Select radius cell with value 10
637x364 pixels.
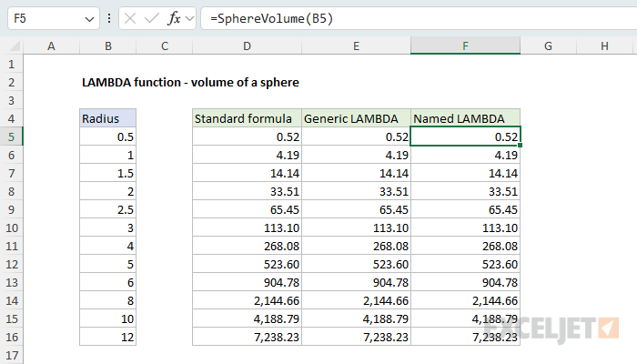tap(108, 318)
